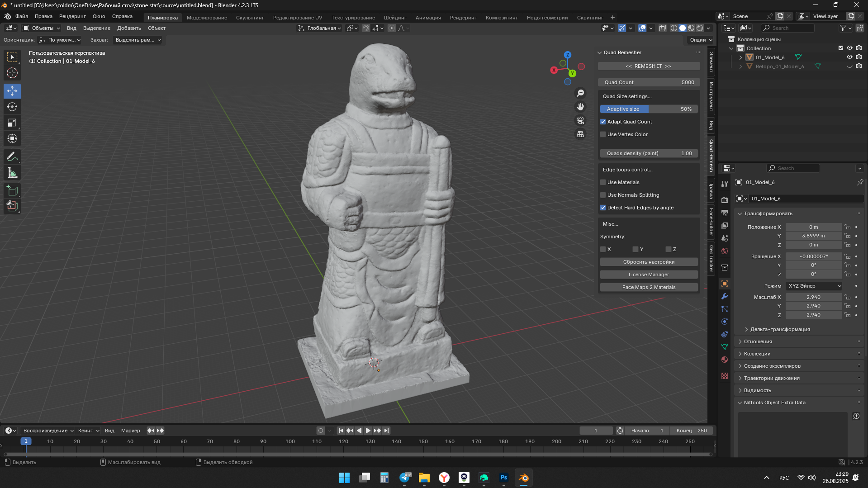Activate the Scale tool
Image resolution: width=868 pixels, height=488 pixels.
tap(12, 123)
